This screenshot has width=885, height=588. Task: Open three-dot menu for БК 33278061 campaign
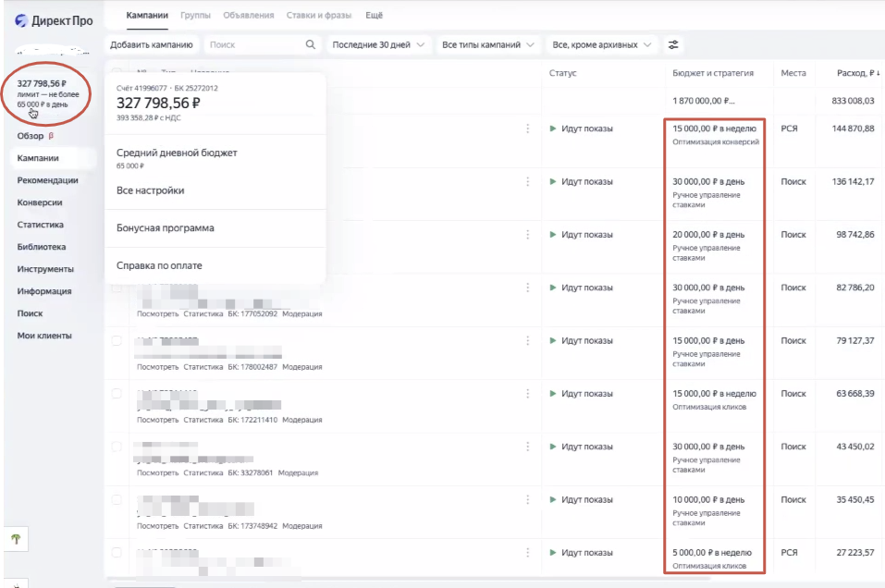coord(528,447)
